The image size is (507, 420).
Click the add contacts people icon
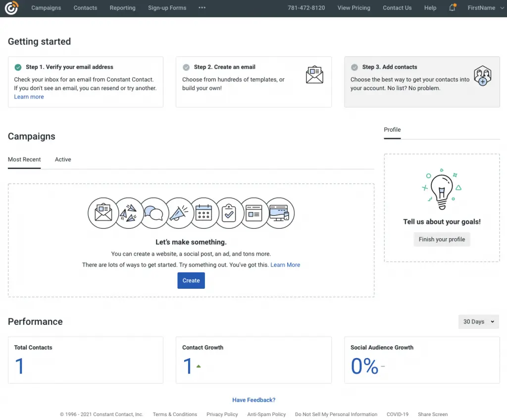(x=482, y=76)
